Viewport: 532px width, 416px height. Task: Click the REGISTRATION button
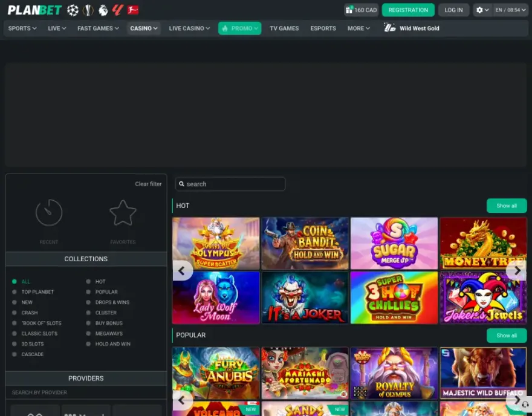point(408,10)
